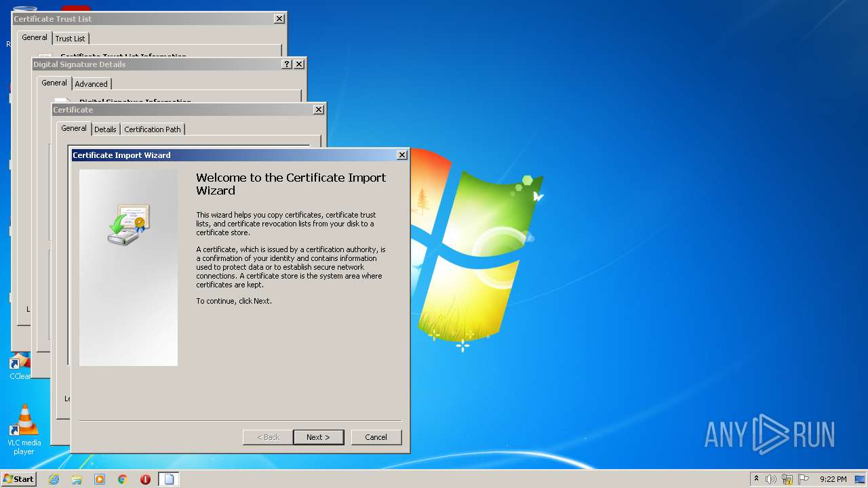Image resolution: width=868 pixels, height=488 pixels.
Task: Select the active certificate taskbar item
Action: (x=169, y=479)
